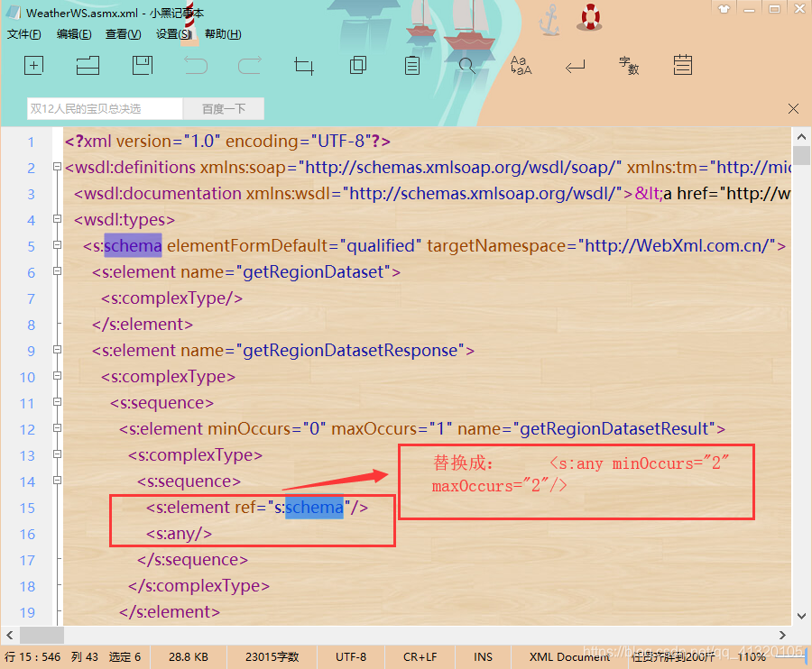Click the getRegionDatasetResponse element name
This screenshot has height=669, width=812.
[350, 351]
